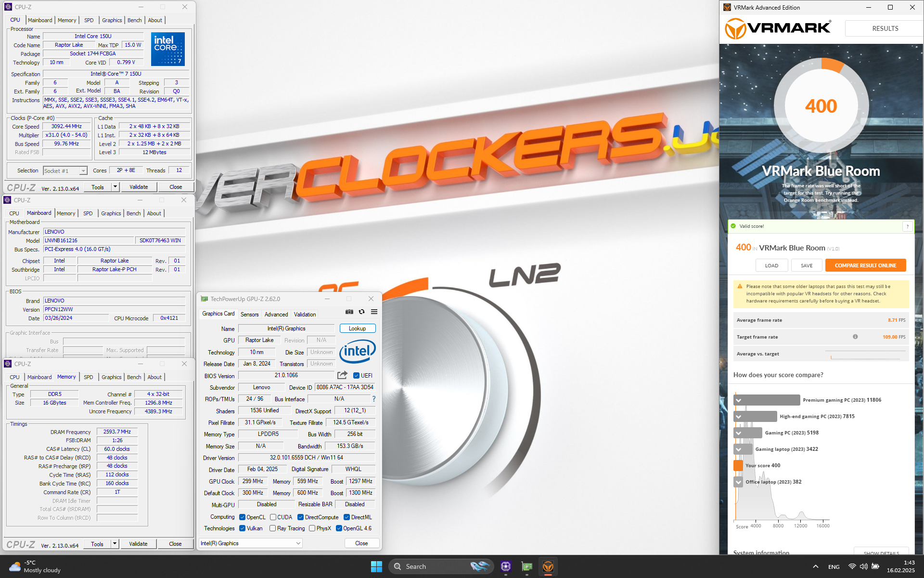Click the VRMark score help question button
Image resolution: width=924 pixels, height=578 pixels.
click(908, 226)
